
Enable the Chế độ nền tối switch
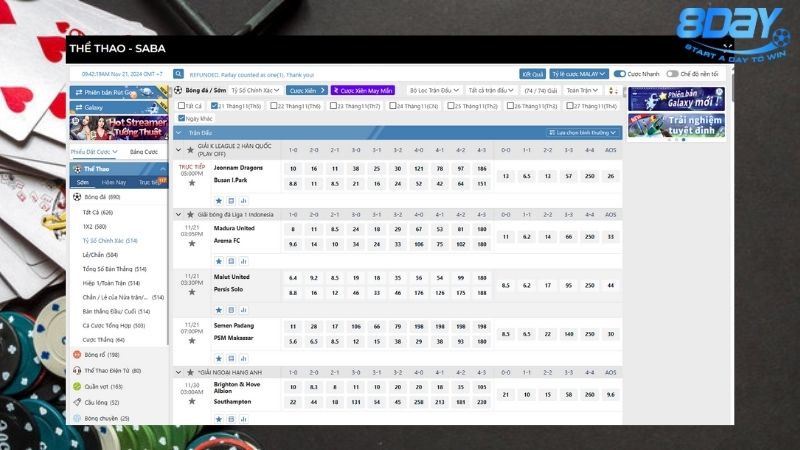[x=672, y=74]
